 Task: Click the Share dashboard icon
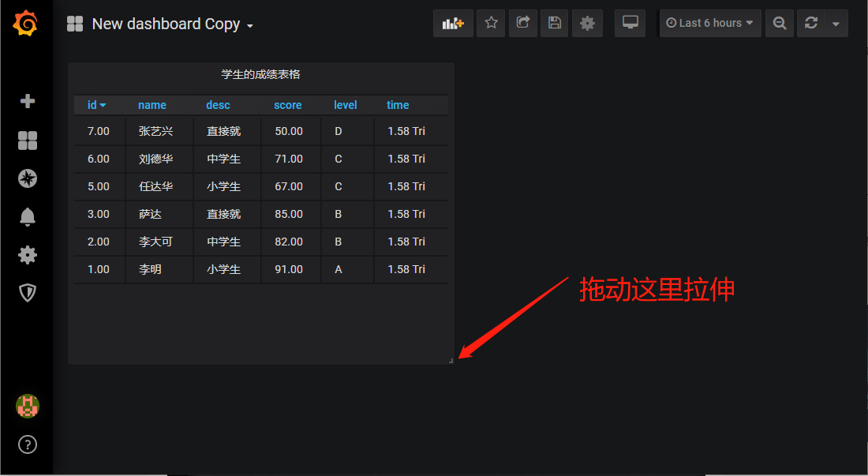[522, 23]
